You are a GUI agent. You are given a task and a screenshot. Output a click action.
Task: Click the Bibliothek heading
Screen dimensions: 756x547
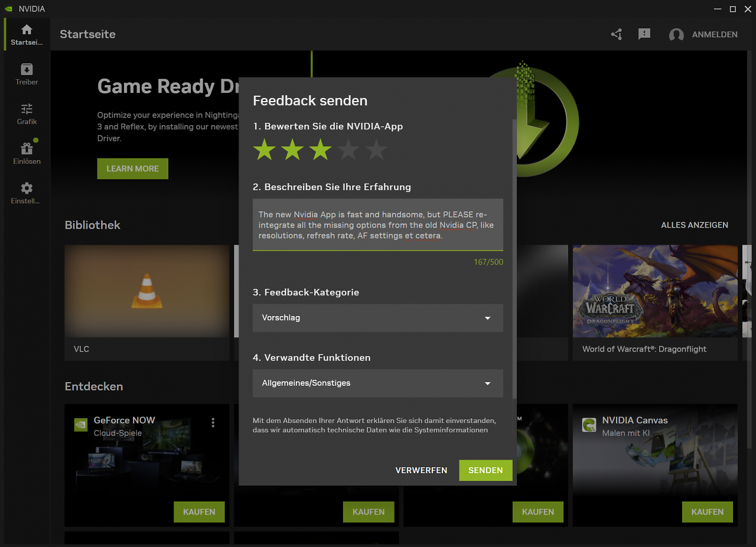tap(93, 225)
